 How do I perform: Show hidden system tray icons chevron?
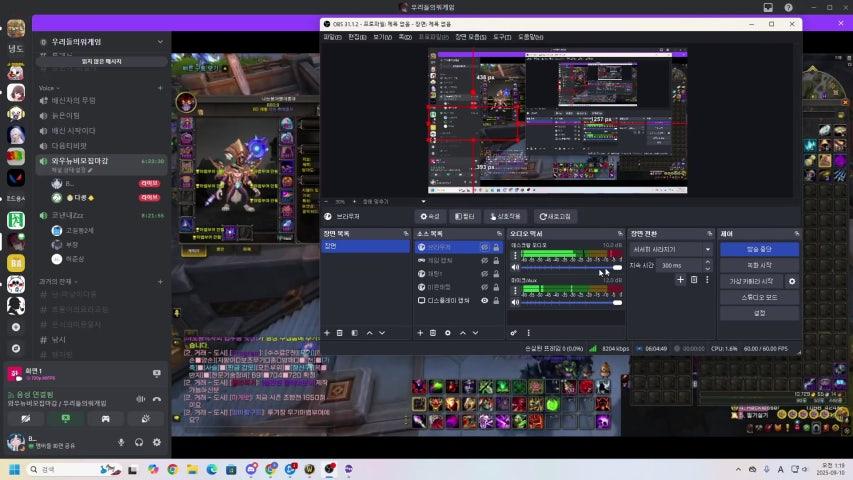(x=738, y=469)
